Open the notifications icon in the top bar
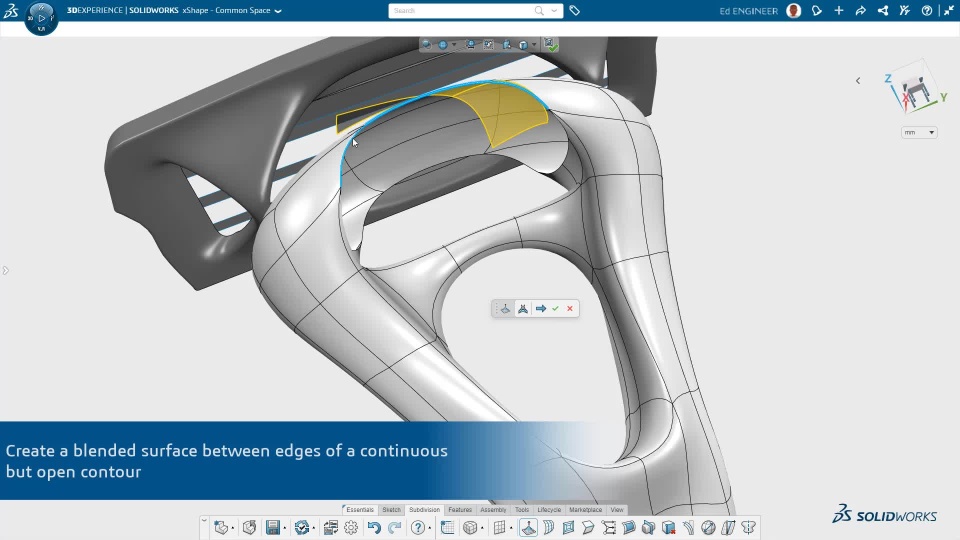 (x=817, y=10)
